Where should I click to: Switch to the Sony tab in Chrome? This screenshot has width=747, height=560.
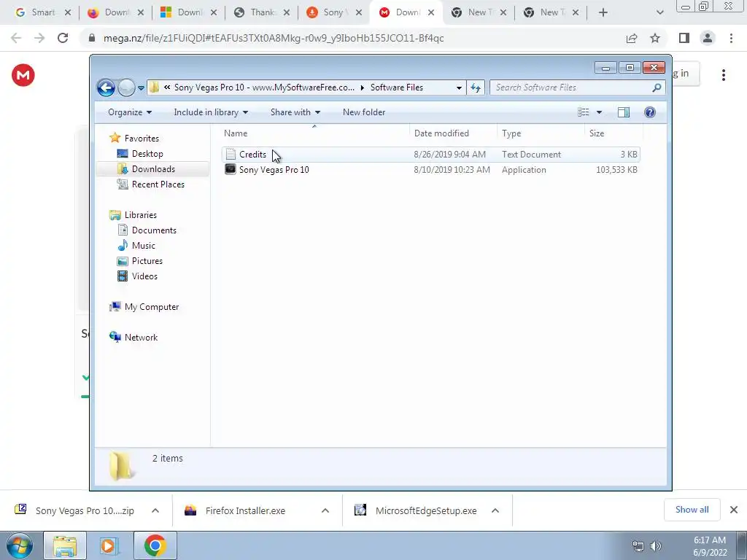coord(334,12)
